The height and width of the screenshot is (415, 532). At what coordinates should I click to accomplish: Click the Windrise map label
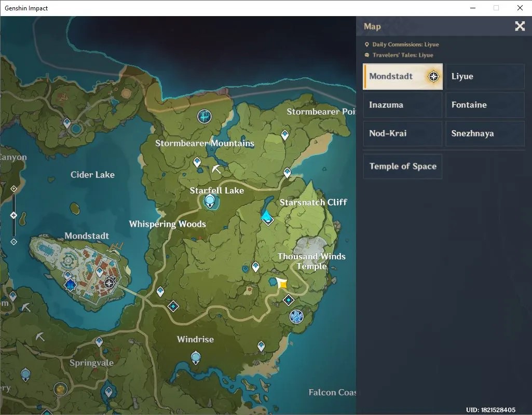coord(196,339)
